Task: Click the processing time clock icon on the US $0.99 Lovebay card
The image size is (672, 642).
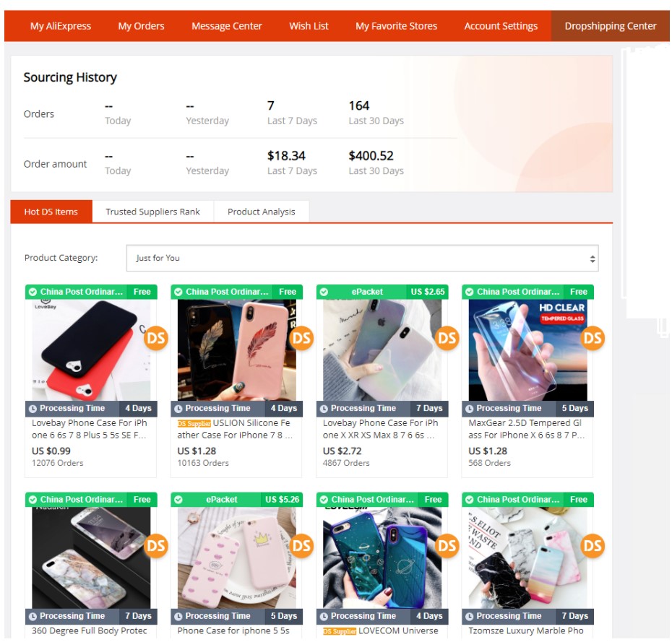Action: (33, 409)
